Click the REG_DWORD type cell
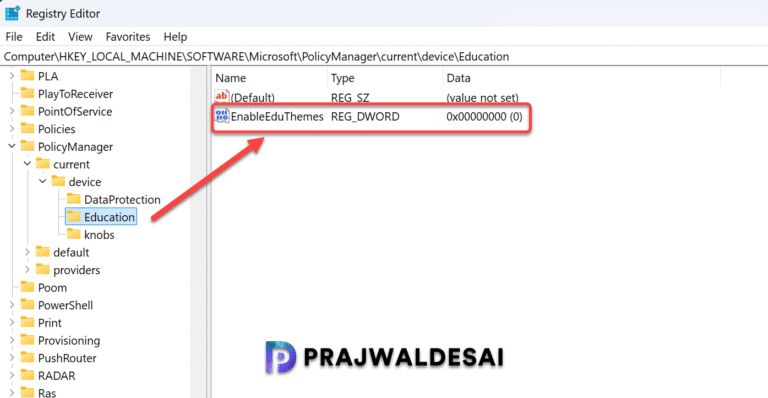This screenshot has width=768, height=398. click(x=365, y=117)
